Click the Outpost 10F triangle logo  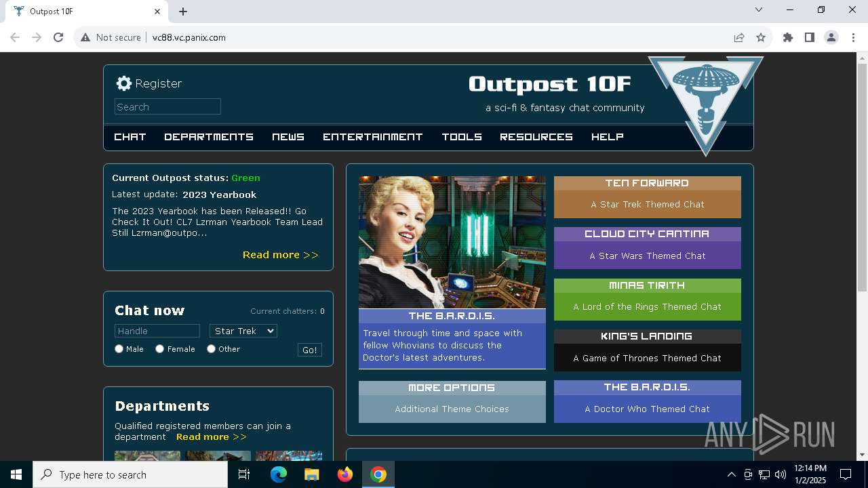[706, 105]
